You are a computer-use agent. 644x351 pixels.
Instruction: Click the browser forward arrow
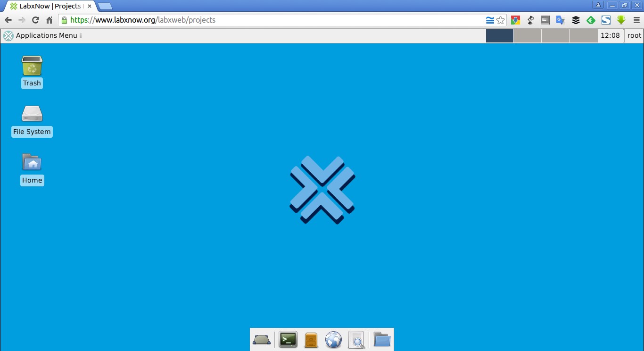22,20
